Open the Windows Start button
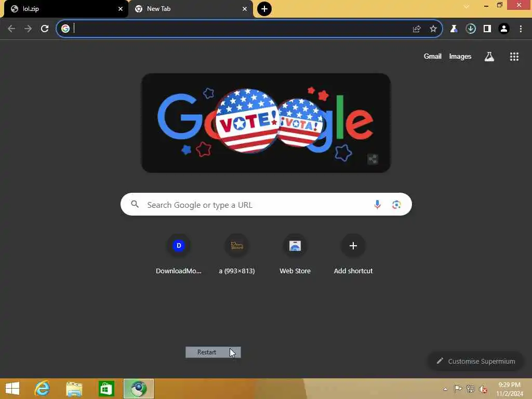The image size is (532, 399). [12, 389]
